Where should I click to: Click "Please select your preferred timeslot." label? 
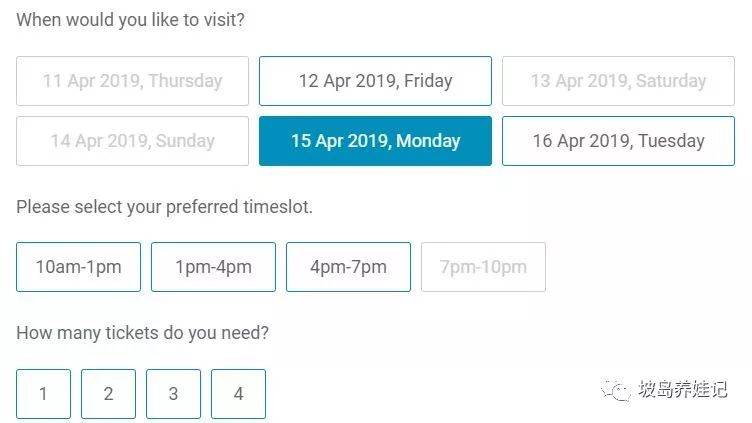click(164, 208)
